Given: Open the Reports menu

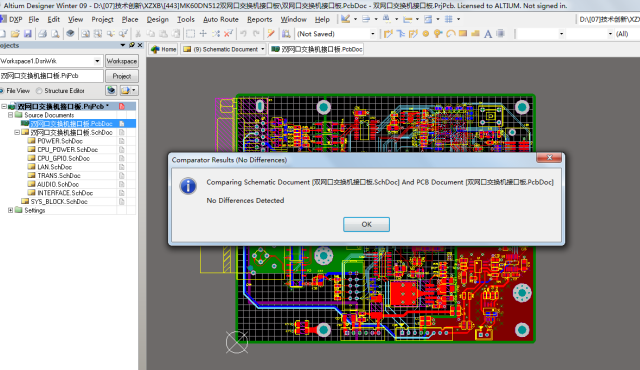Looking at the screenshot, I should (260, 19).
